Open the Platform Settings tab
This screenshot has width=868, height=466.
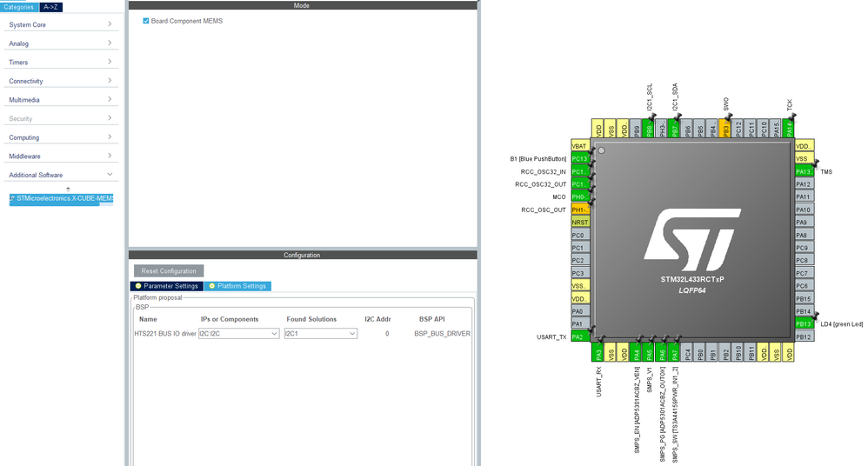pos(237,286)
